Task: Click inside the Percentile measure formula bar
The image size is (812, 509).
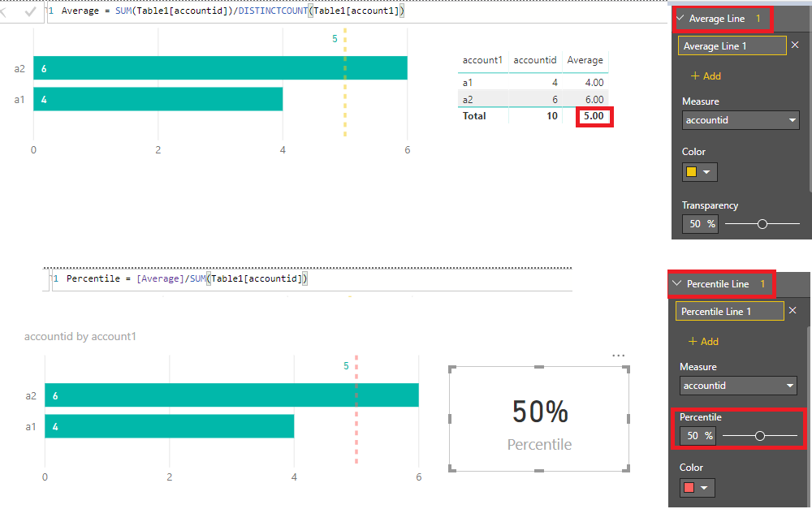Action: pyautogui.click(x=313, y=279)
